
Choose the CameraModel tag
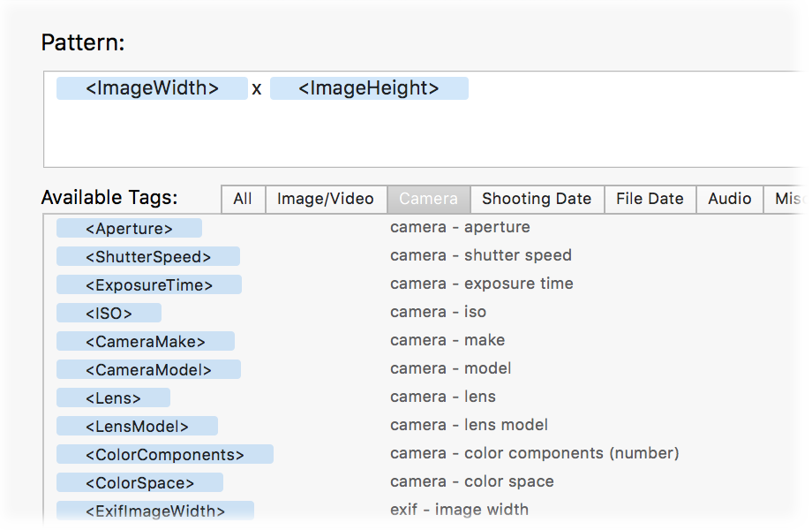click(x=148, y=370)
